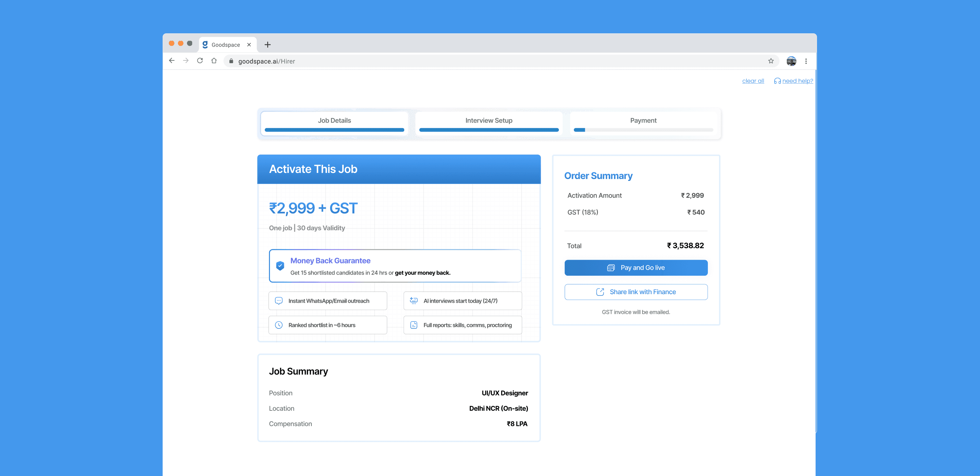Open the user profile avatar
The image size is (980, 476).
point(791,61)
